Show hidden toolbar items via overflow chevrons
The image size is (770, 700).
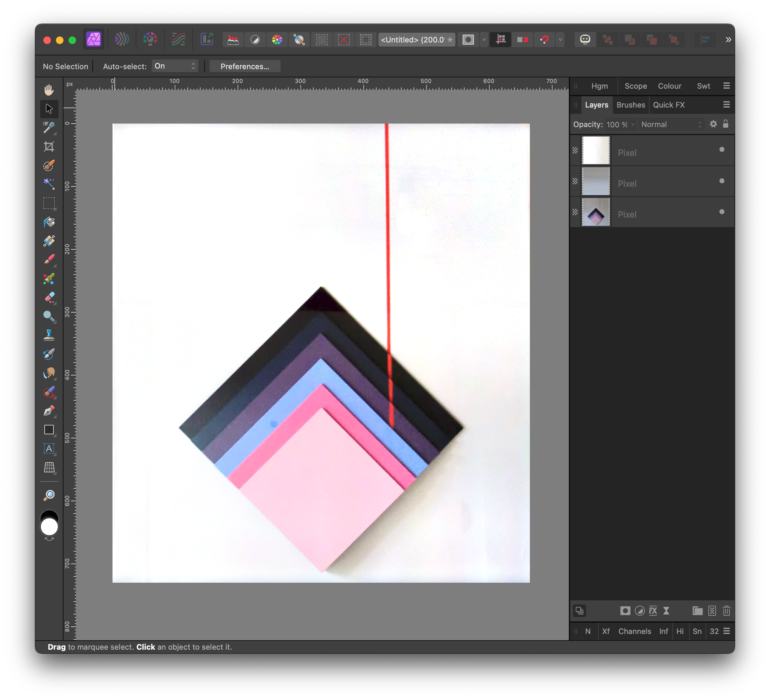coord(728,39)
